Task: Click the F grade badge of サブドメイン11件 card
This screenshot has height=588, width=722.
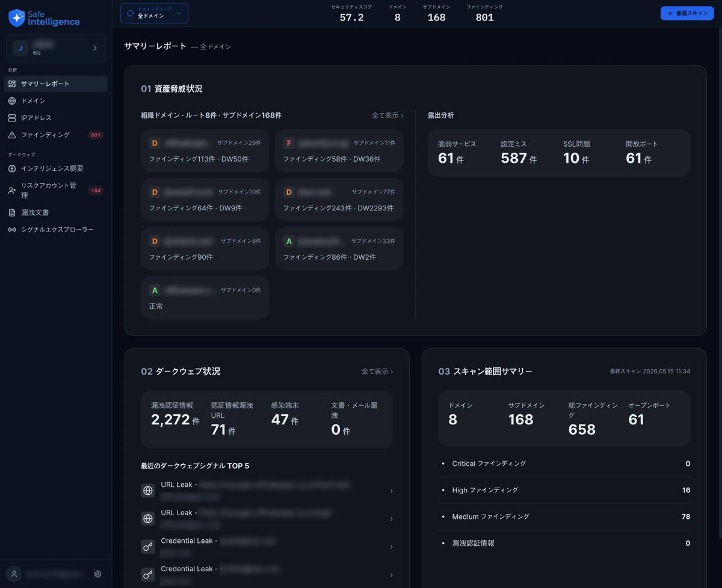Action: (x=289, y=143)
